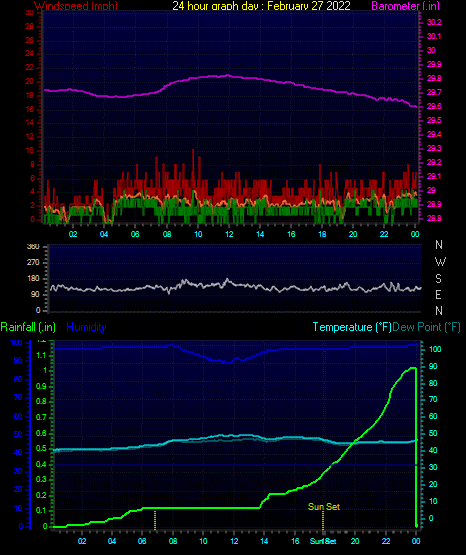
Task: Select the blue Humidity legend label
Action: (86, 327)
